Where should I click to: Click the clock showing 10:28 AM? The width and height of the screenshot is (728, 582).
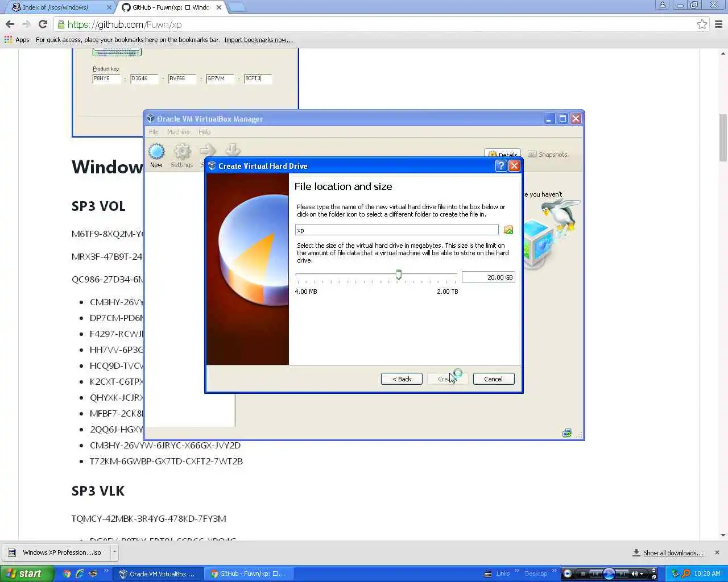(707, 573)
